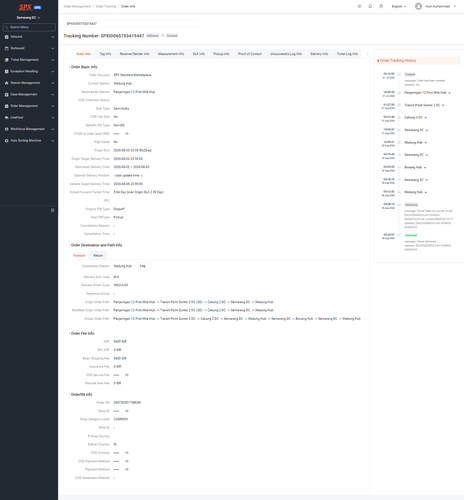Screen dimensions: 464x500
Task: Click the notification bell icon
Action: pyautogui.click(x=370, y=6)
